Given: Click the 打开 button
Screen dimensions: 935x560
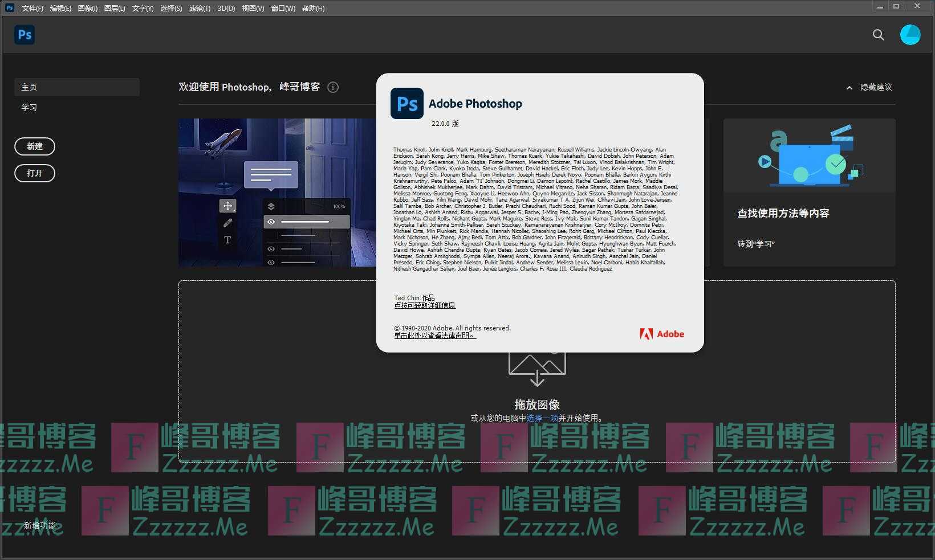Looking at the screenshot, I should click(35, 173).
